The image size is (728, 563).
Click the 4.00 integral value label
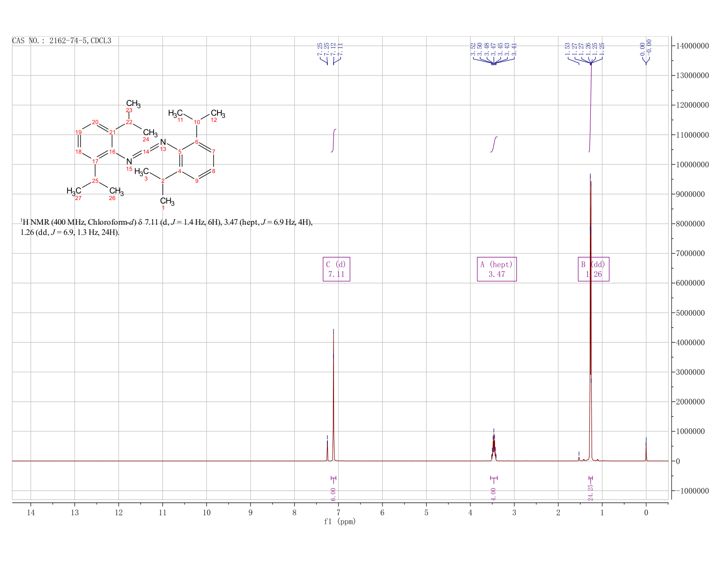click(493, 494)
